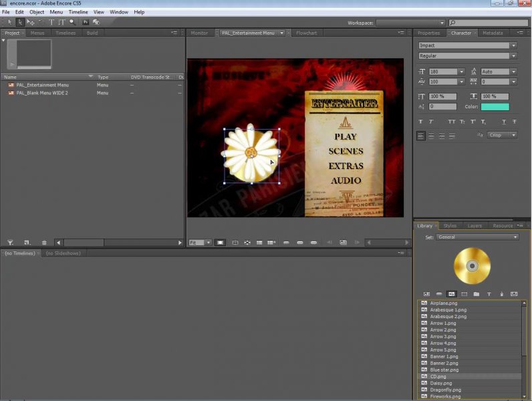Viewport: 532px width, 401px height.
Task: Select the Zoom magnifier tool
Action: pyautogui.click(x=72, y=22)
